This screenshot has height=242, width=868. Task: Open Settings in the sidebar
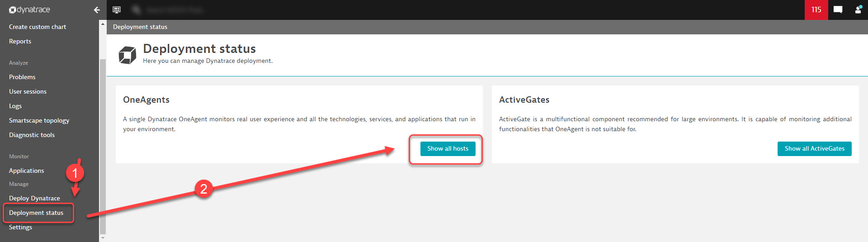pyautogui.click(x=21, y=228)
